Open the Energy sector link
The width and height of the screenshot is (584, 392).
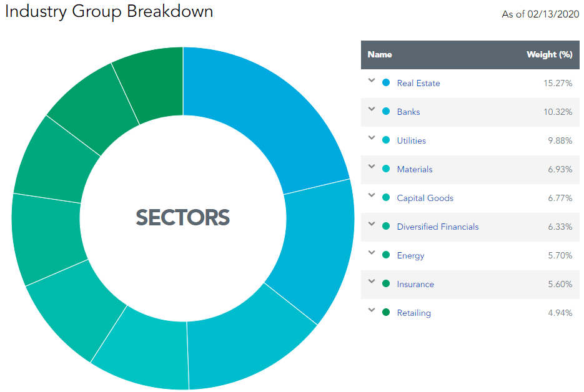pos(410,255)
